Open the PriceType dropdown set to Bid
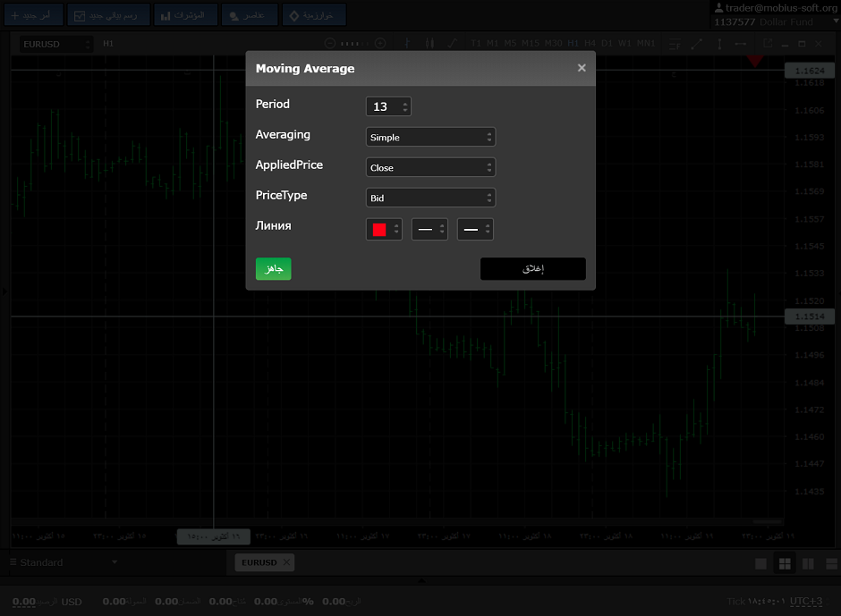 (x=430, y=198)
